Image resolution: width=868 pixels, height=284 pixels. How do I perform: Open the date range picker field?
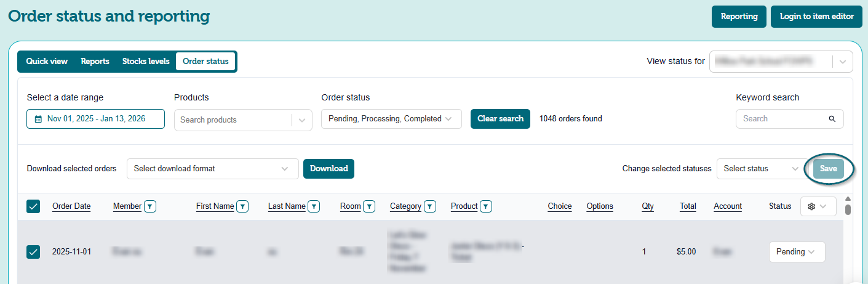tap(95, 119)
